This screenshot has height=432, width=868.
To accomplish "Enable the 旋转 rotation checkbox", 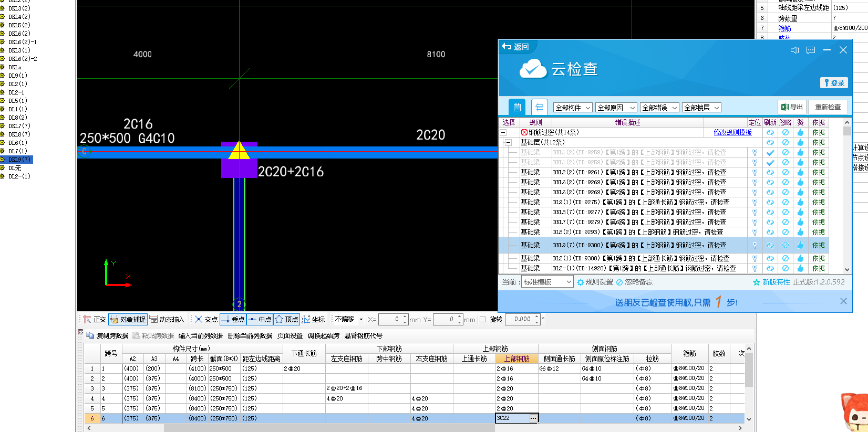I will [x=482, y=319].
